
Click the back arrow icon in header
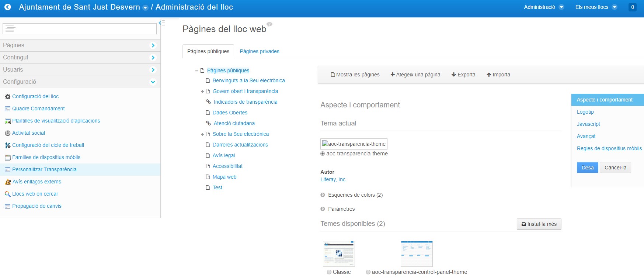pyautogui.click(x=7, y=7)
